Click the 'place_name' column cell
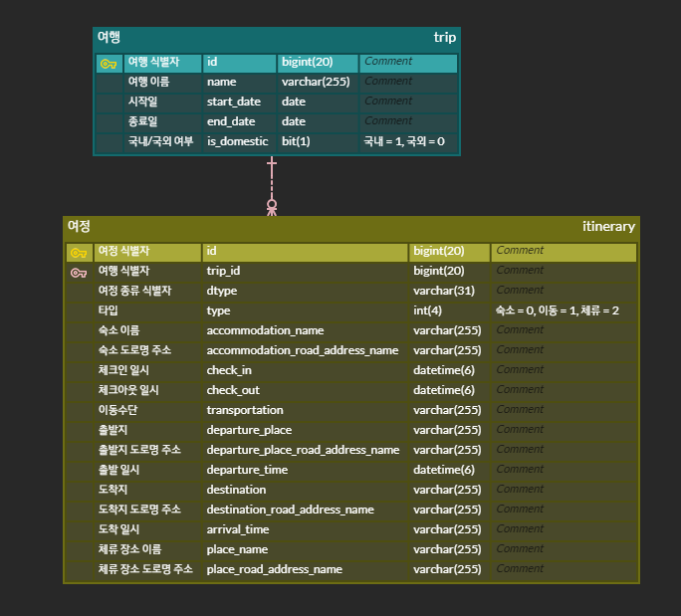 click(x=306, y=550)
